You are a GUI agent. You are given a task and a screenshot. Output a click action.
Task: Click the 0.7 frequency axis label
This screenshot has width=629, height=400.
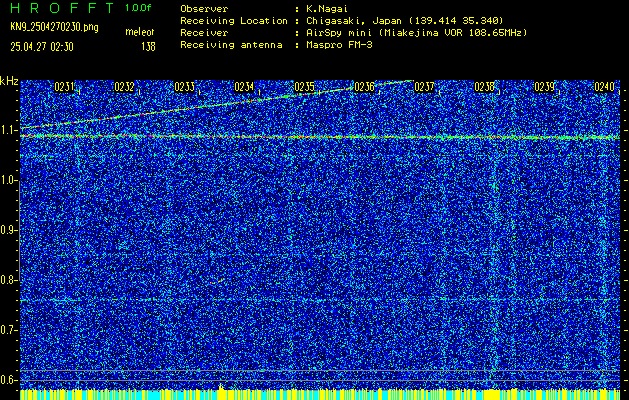[x=8, y=330]
